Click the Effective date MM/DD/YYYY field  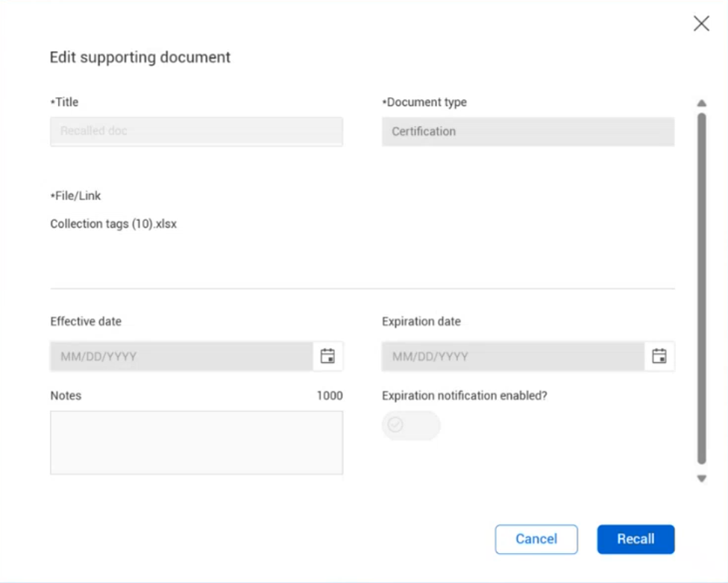point(181,356)
